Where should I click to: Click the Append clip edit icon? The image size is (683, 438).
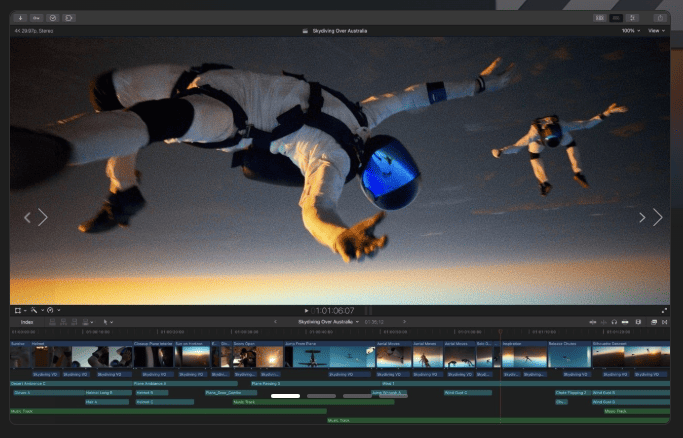[x=74, y=322]
